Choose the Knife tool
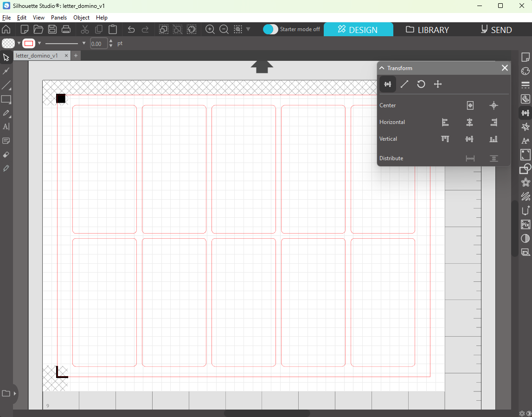 click(x=6, y=169)
